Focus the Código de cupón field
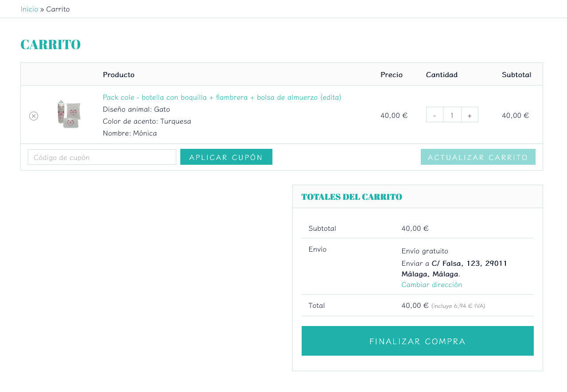Viewport: 567px width, 392px height. coord(102,157)
